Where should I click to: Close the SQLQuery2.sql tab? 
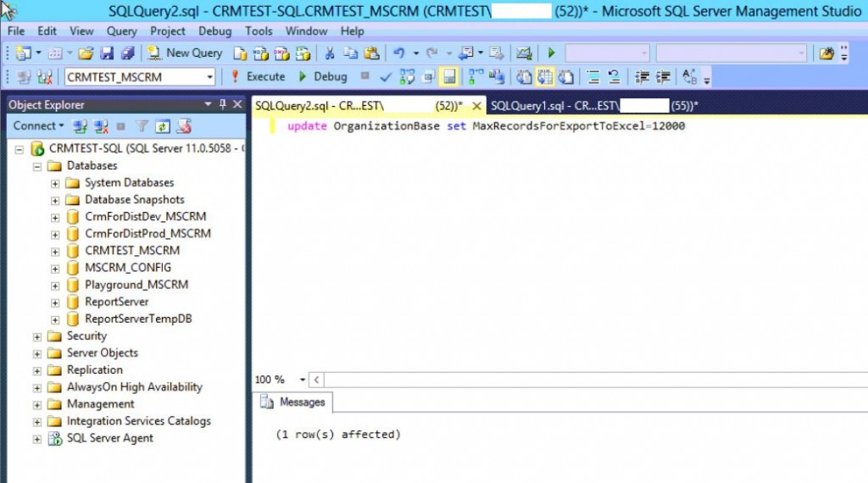[476, 106]
